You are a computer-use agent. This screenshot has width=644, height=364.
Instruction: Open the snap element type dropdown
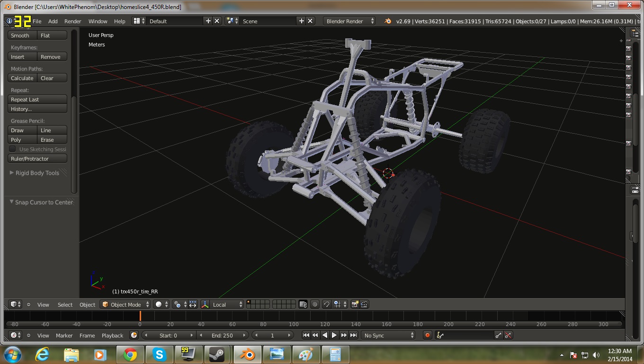(x=340, y=304)
